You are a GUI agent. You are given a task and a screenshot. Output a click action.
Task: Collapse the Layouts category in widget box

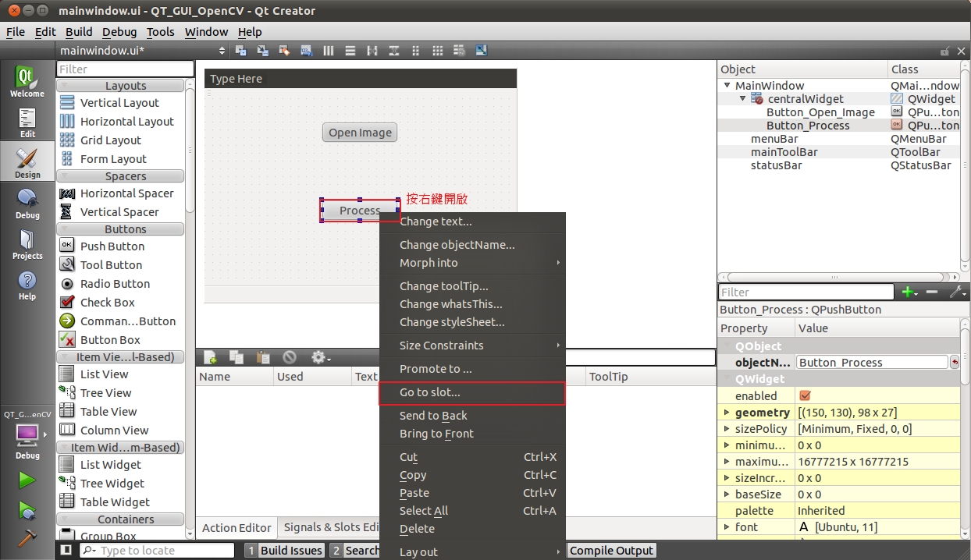[x=121, y=86]
